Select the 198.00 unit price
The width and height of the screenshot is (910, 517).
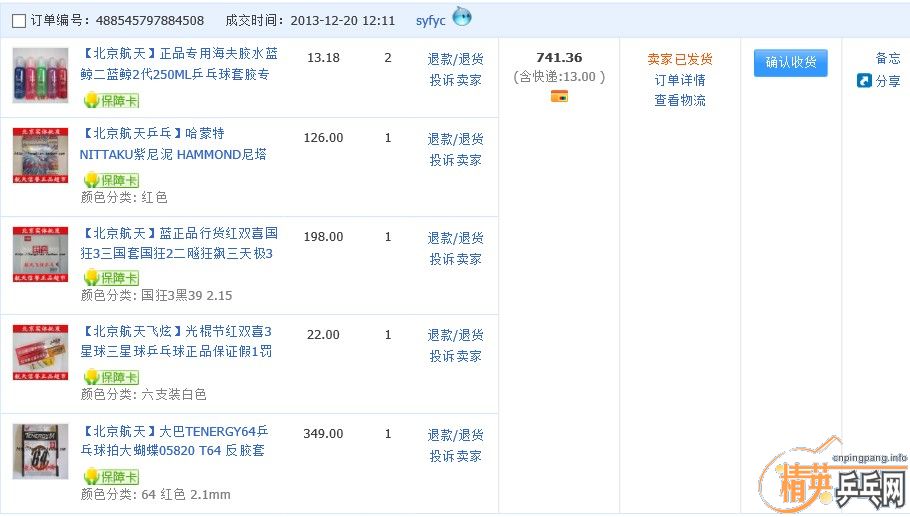click(x=323, y=237)
